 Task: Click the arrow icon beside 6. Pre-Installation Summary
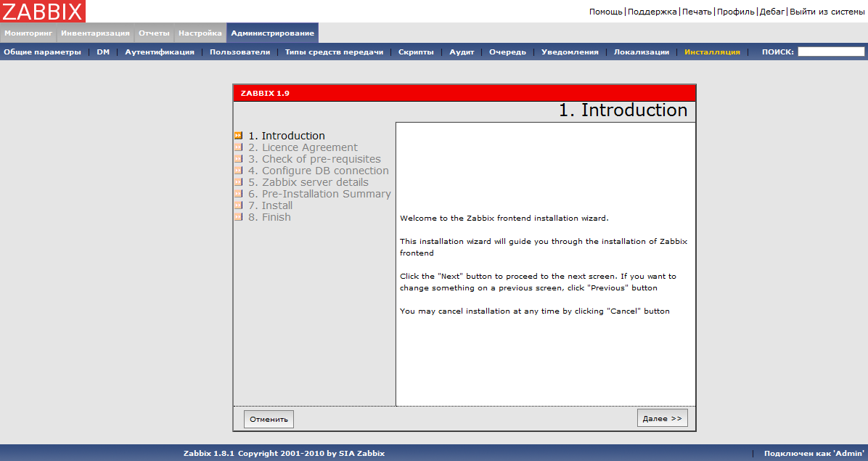238,194
